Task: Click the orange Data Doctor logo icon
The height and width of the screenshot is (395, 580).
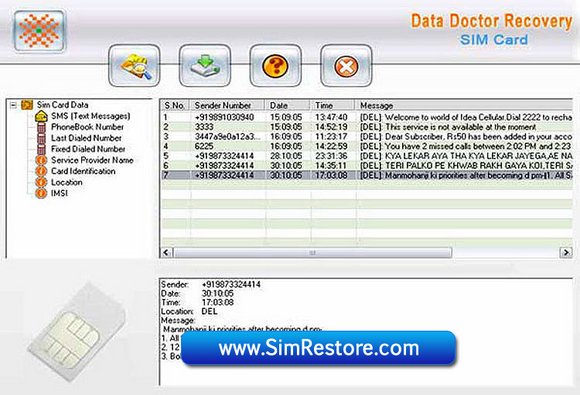Action: [x=39, y=31]
